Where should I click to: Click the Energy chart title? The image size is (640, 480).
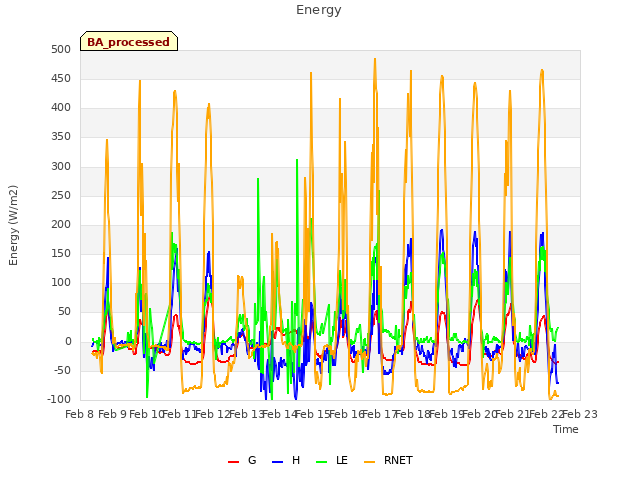coord(318,10)
